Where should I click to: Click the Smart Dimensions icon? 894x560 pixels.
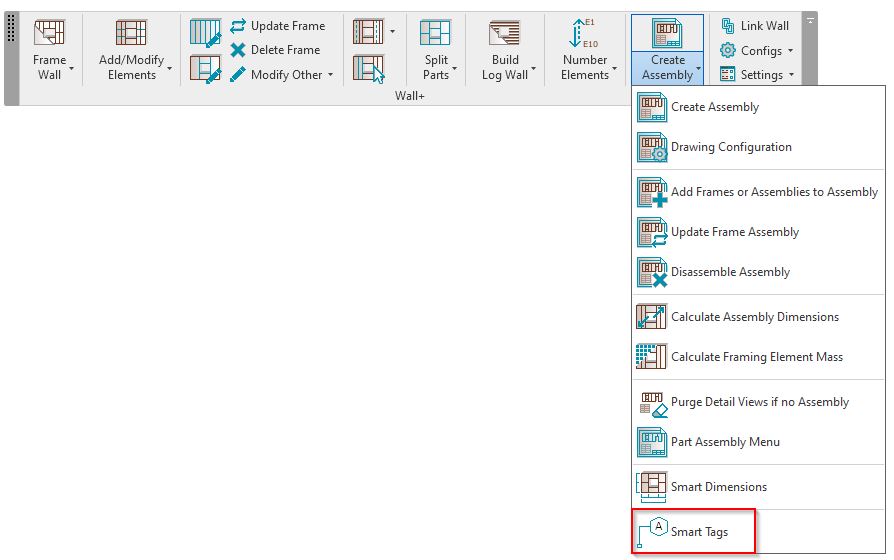coord(651,488)
